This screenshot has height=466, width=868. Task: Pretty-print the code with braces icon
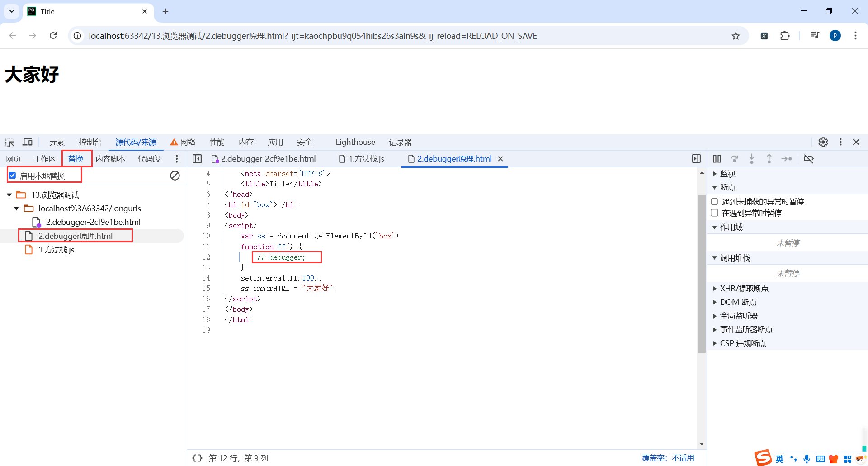click(197, 458)
